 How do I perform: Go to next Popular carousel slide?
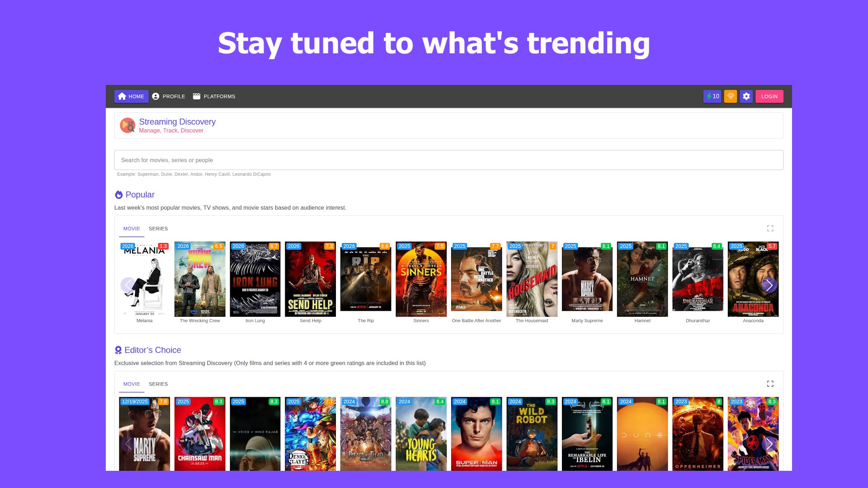(769, 285)
